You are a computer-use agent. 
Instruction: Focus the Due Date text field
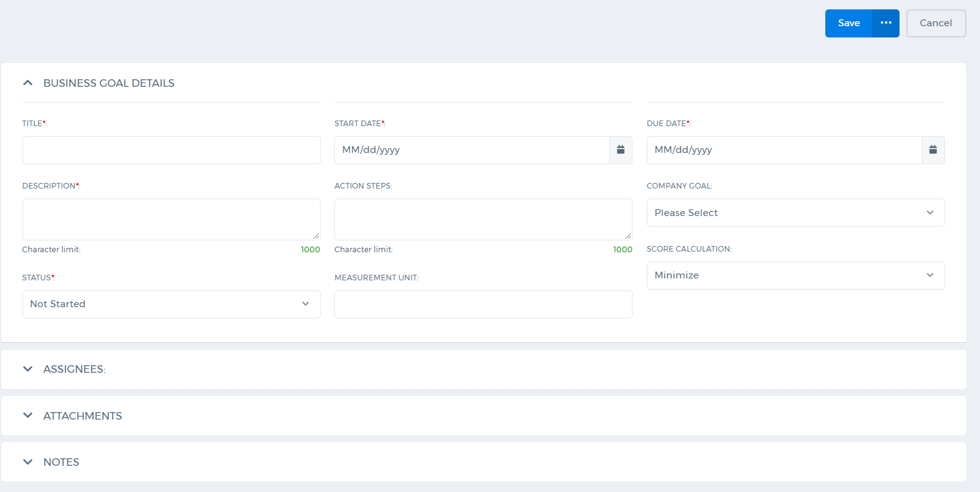pos(785,150)
